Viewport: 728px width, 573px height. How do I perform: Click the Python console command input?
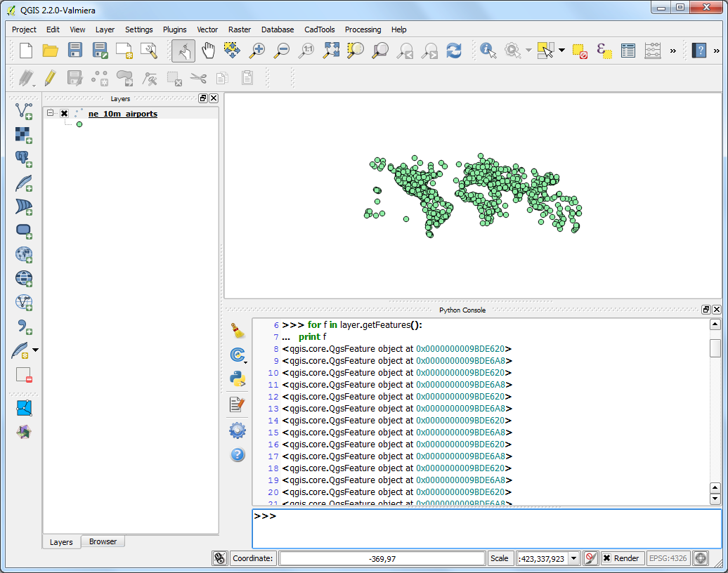pyautogui.click(x=487, y=529)
